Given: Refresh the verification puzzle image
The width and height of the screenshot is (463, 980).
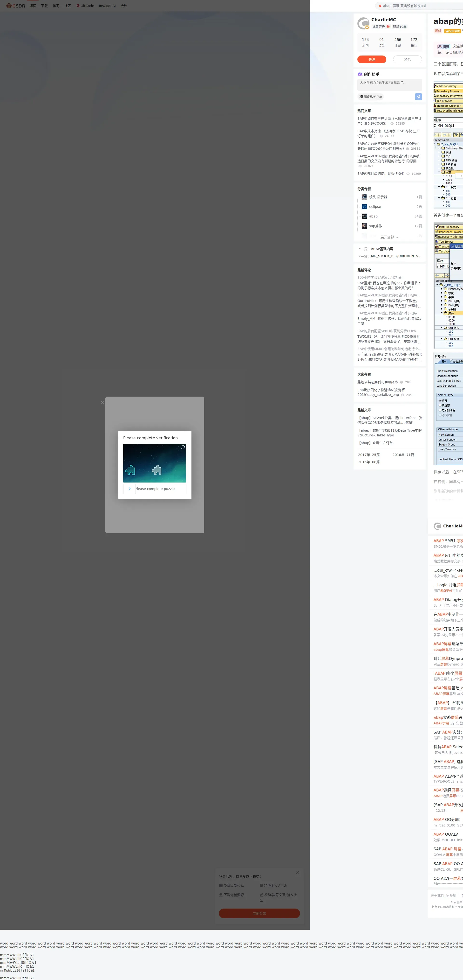Looking at the screenshot, I should click(x=183, y=447).
